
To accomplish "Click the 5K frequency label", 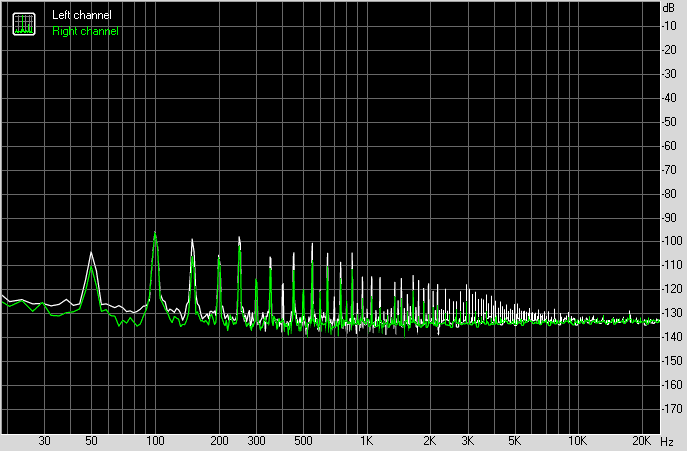I will (x=514, y=441).
